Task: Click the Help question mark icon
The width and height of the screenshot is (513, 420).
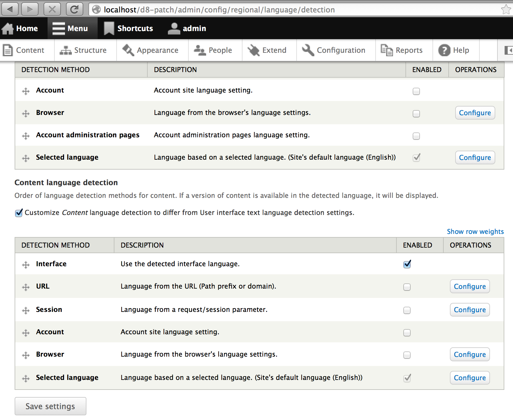Action: 444,50
